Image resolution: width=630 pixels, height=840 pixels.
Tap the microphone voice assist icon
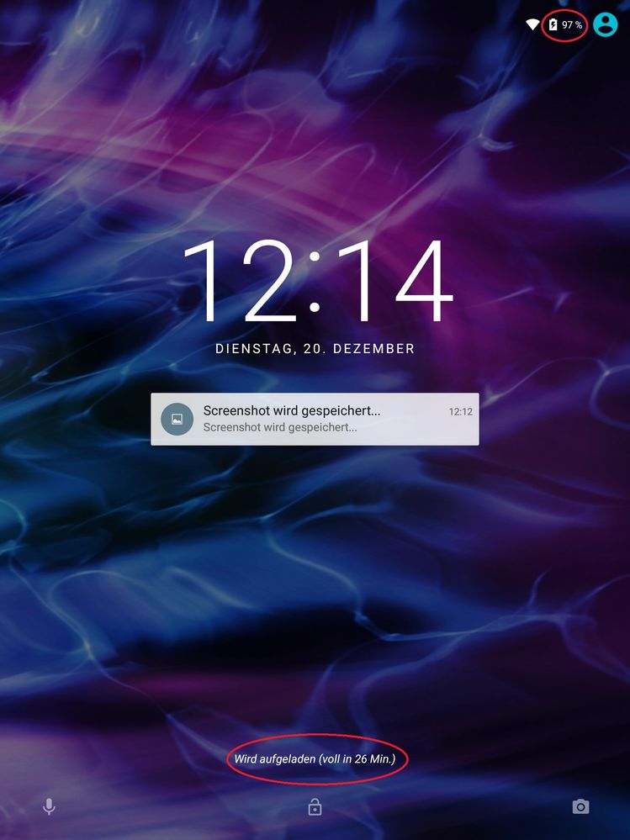tap(49, 806)
